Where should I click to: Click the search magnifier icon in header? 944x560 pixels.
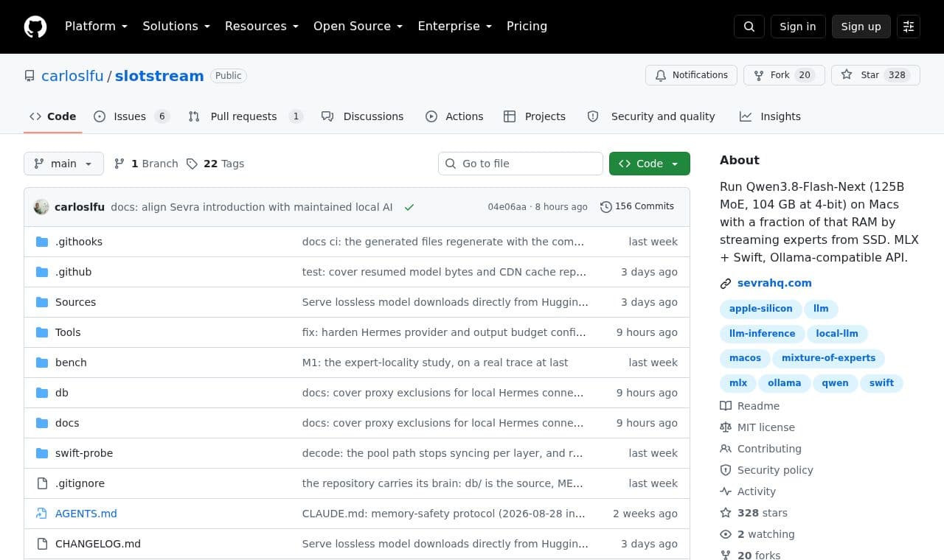pos(749,27)
